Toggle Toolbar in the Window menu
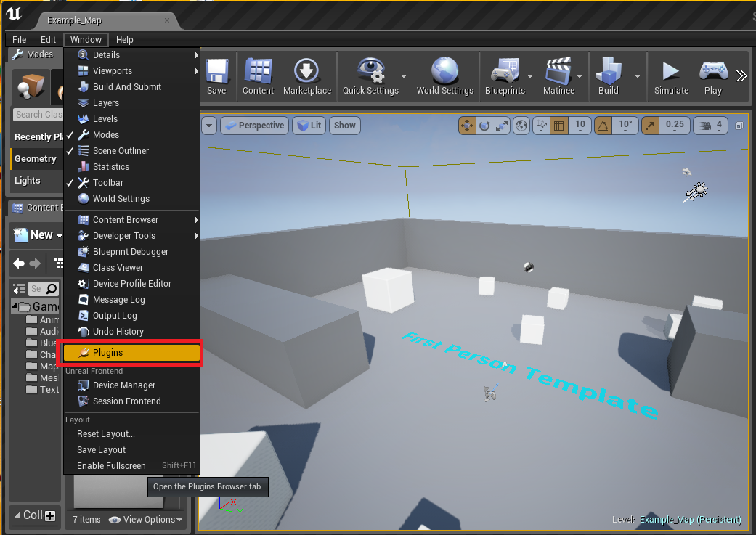Screen dimensions: 756x535 (x=131, y=183)
